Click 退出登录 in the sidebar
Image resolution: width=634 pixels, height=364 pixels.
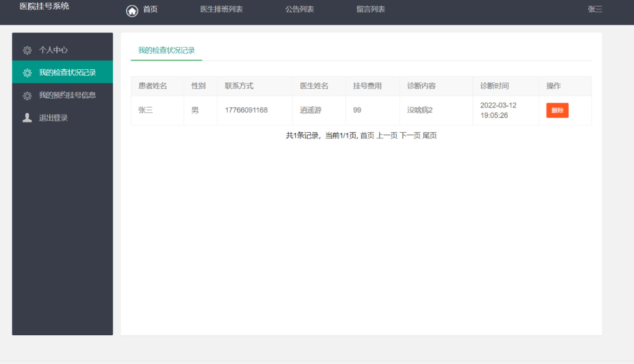click(62, 117)
